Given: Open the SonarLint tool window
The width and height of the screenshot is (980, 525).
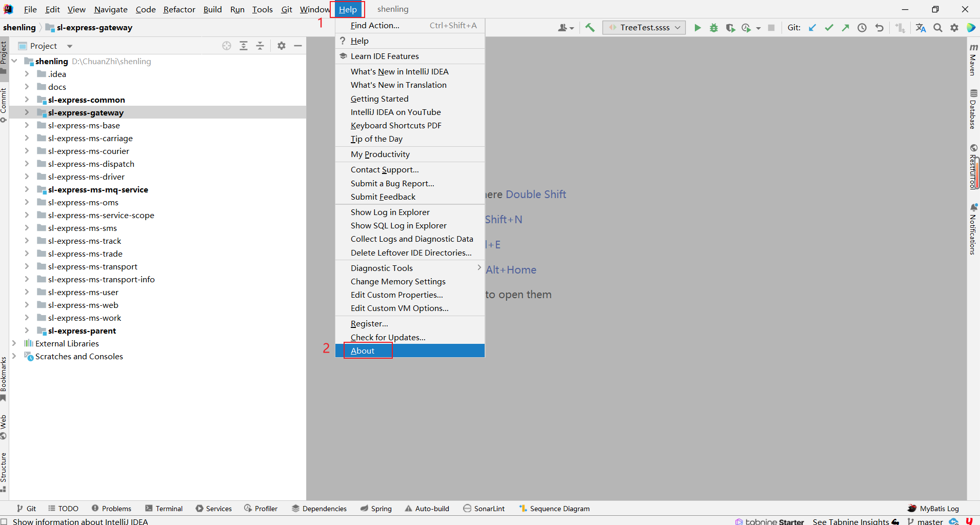Looking at the screenshot, I should click(484, 509).
